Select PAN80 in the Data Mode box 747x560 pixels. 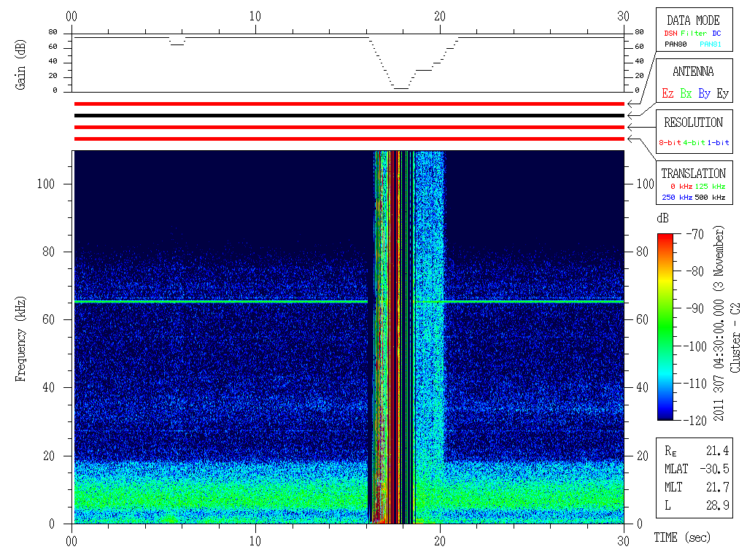pyautogui.click(x=676, y=44)
